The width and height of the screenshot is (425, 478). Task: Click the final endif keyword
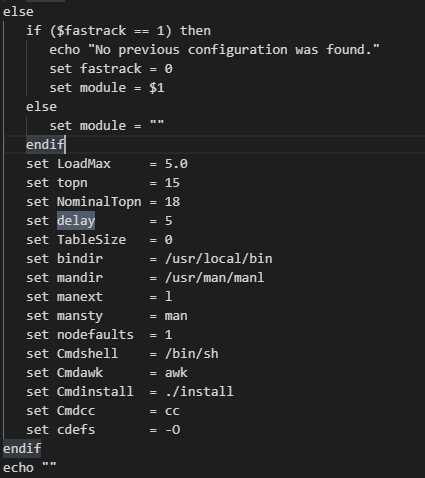click(22, 449)
